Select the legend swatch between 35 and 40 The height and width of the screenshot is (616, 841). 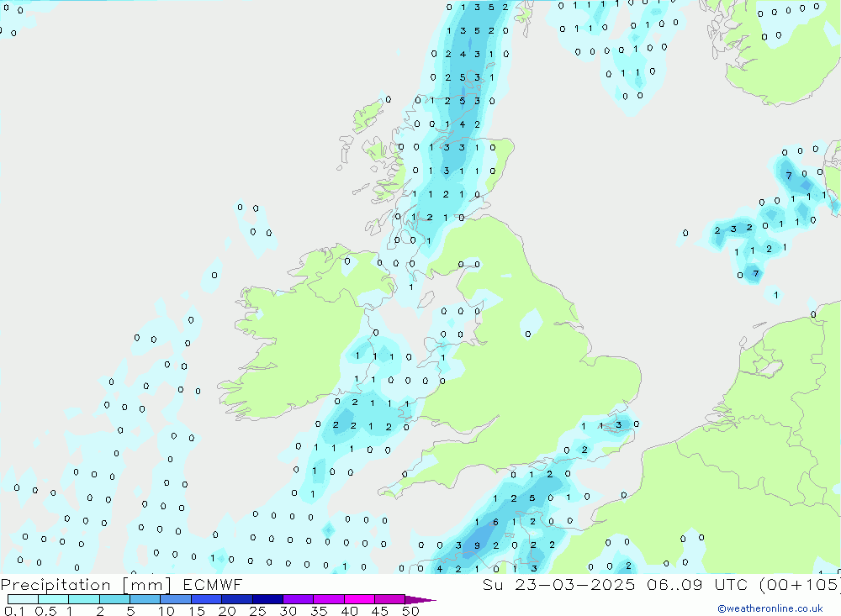329,599
